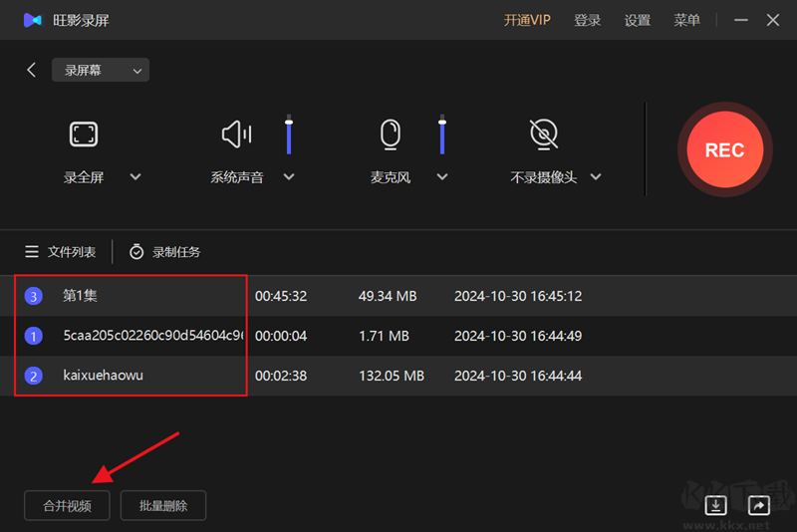Expand the 系统声音 dropdown arrow
Viewport: 797px width, 532px height.
(289, 177)
